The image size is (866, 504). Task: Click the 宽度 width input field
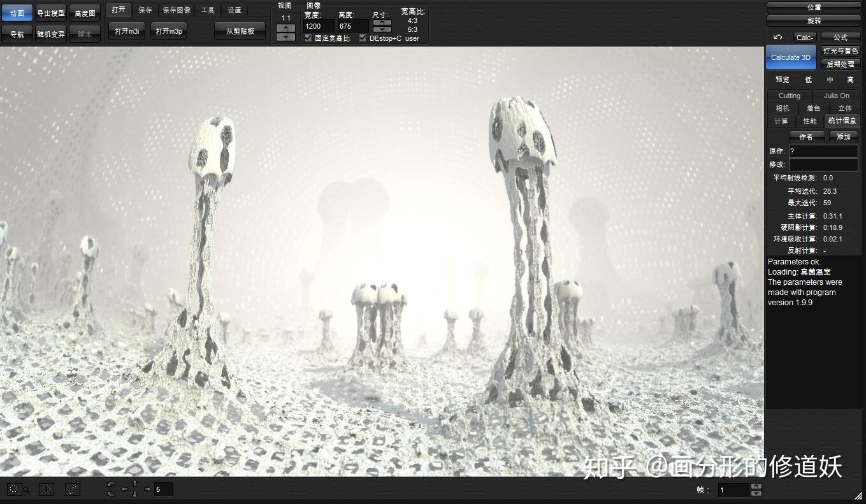coord(319,26)
